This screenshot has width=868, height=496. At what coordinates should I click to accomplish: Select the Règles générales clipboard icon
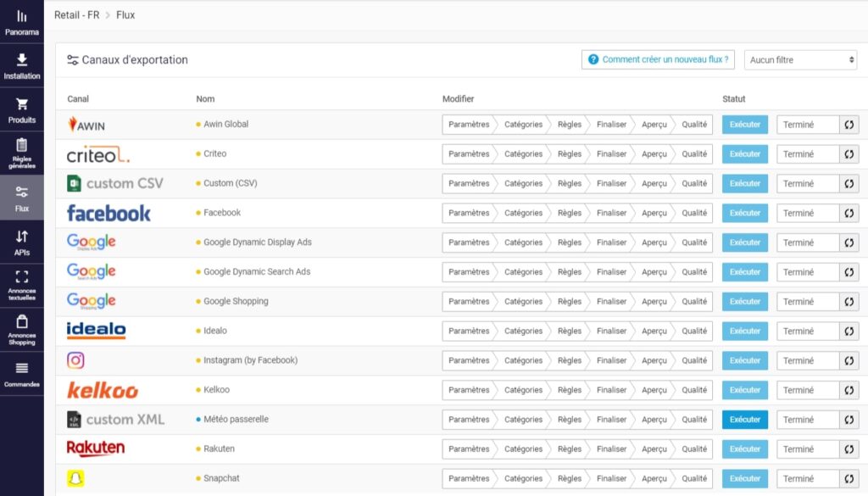pyautogui.click(x=21, y=146)
